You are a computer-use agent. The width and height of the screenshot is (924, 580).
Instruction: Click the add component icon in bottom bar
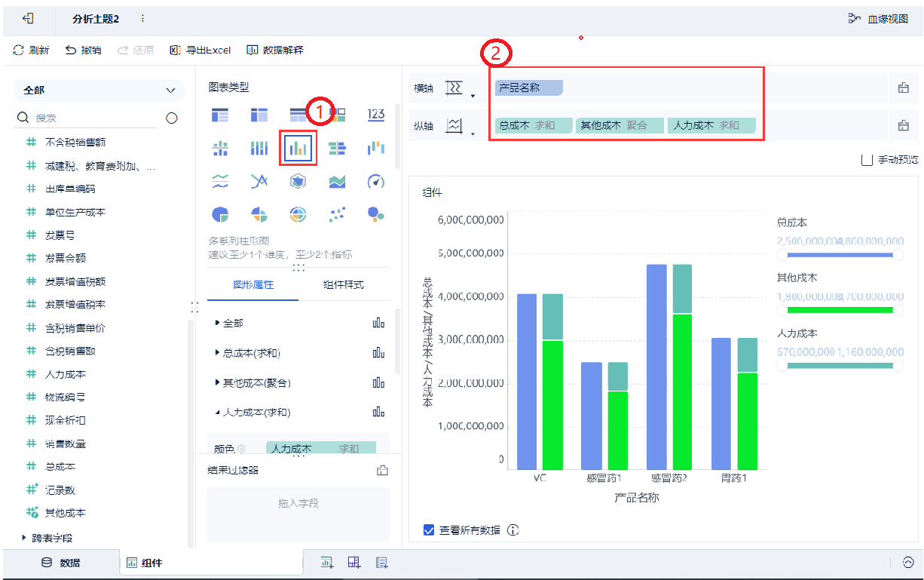[327, 562]
